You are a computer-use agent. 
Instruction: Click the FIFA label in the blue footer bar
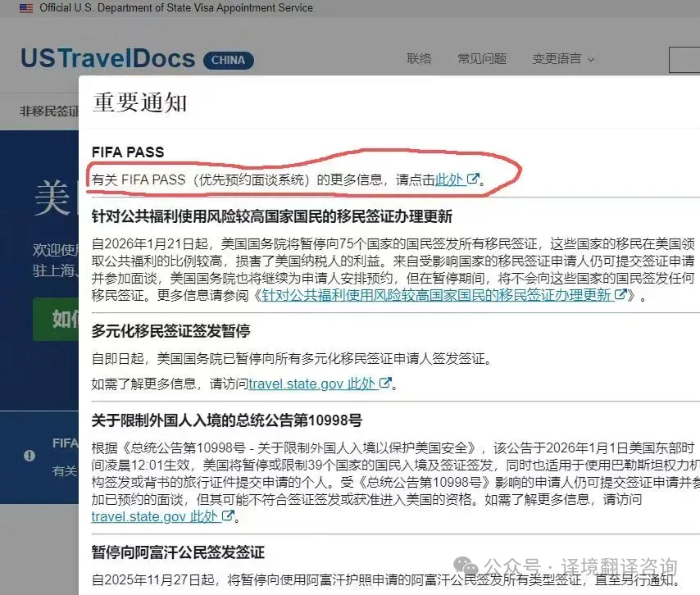(x=66, y=443)
